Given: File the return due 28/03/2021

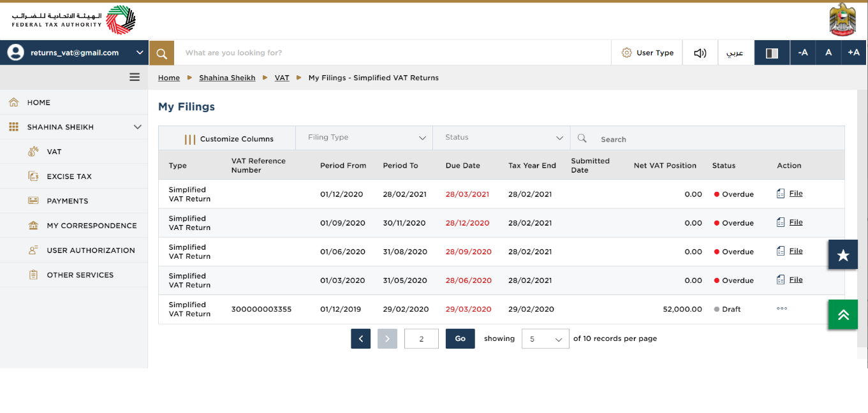Looking at the screenshot, I should point(796,193).
